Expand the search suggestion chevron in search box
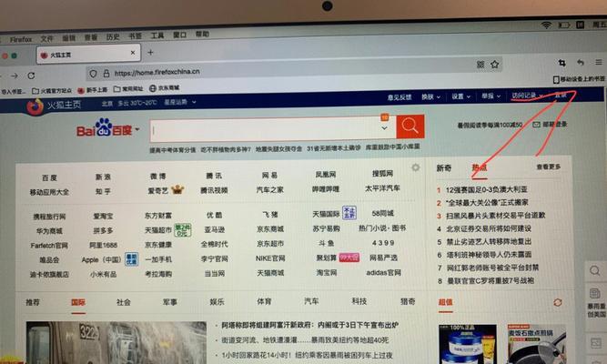 384,127
